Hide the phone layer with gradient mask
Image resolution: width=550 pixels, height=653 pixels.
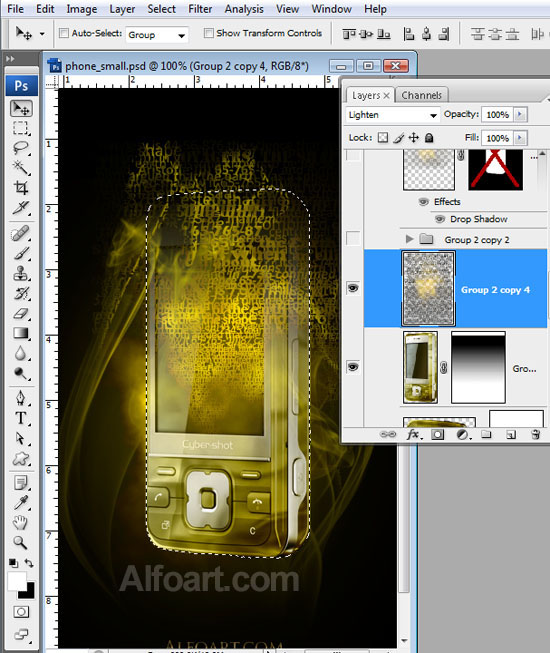point(353,367)
